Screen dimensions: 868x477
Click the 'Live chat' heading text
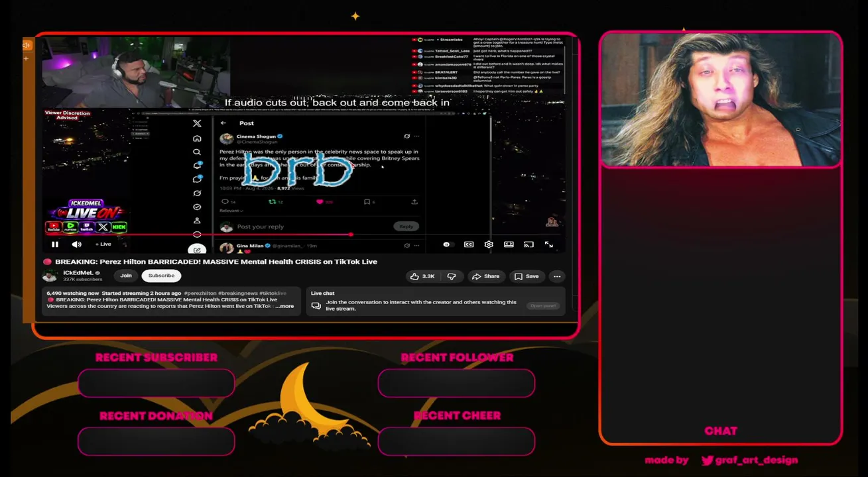tap(323, 293)
